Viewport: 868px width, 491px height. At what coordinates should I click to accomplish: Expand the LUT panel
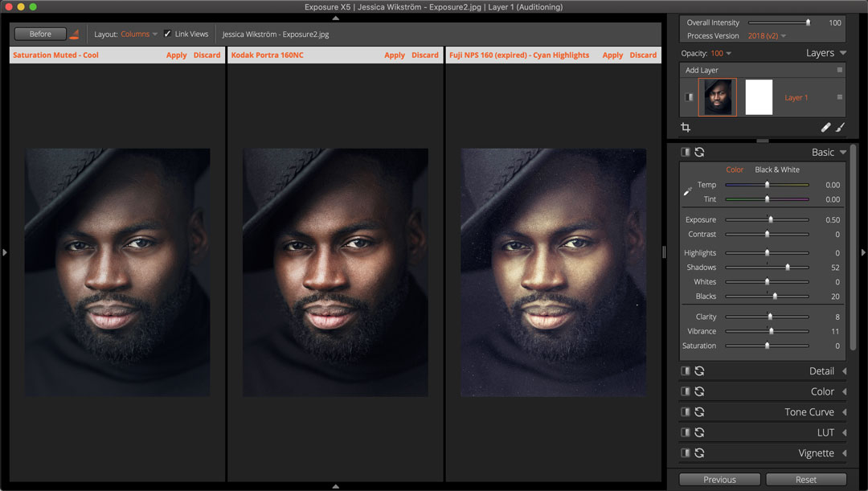pos(844,432)
